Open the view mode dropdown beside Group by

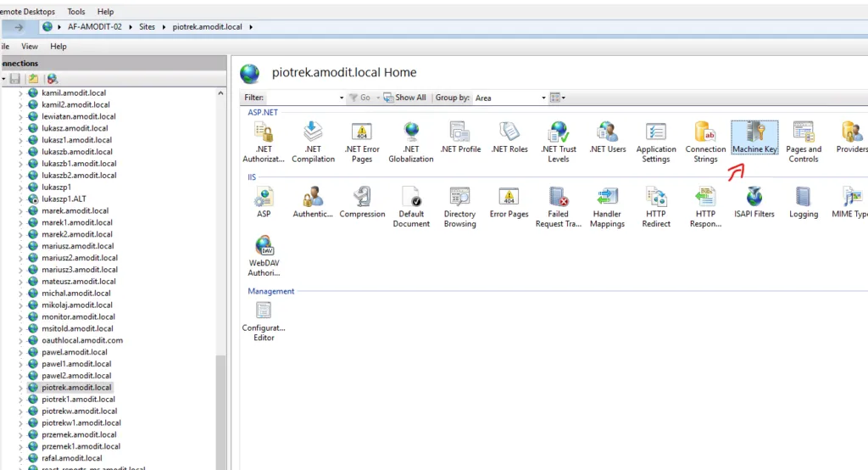click(x=558, y=98)
